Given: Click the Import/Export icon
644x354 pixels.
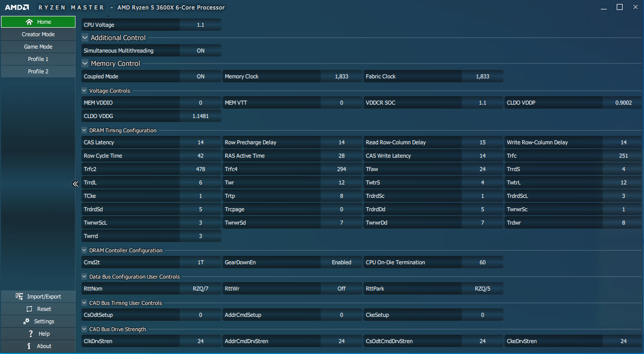Looking at the screenshot, I should [x=19, y=297].
